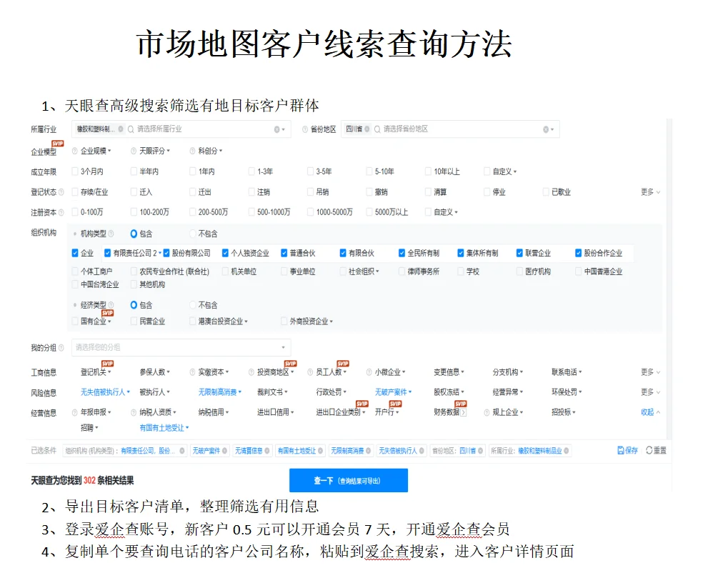728x568 pixels.
Task: Tick the 0-100万 registered capital box
Action: click(75, 212)
